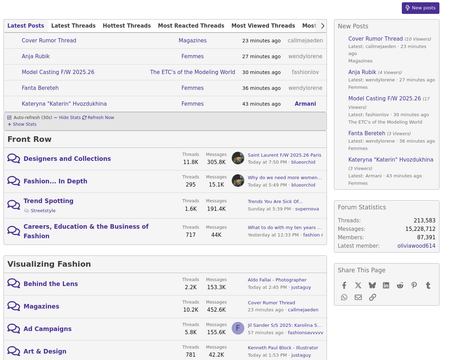450x360 pixels.
Task: Open Trend Spotting forum title
Action: [49, 201]
